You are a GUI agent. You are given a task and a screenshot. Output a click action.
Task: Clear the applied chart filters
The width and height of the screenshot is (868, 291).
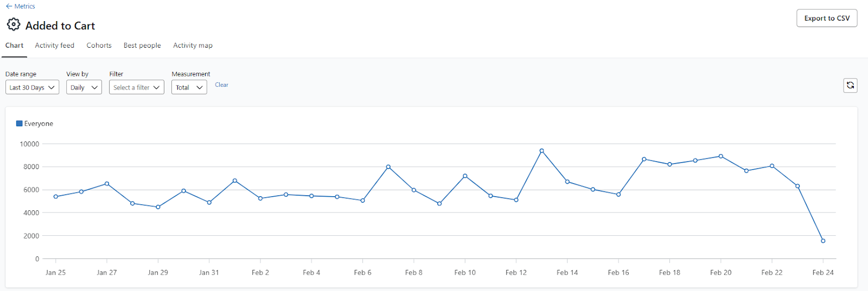[221, 85]
